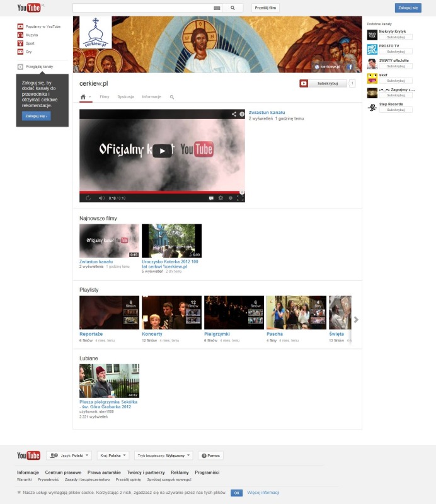Open Prawa autorskie footer link

pos(104,472)
